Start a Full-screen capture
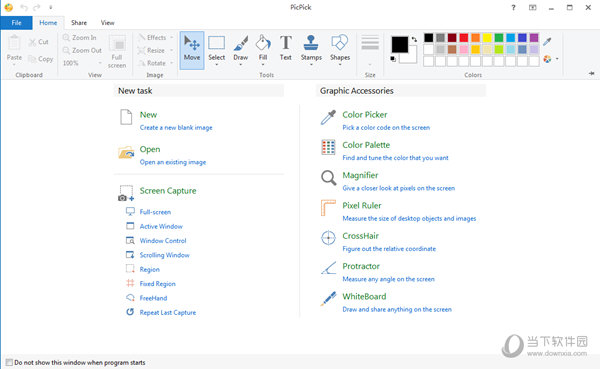This screenshot has width=600, height=369. coord(148,212)
